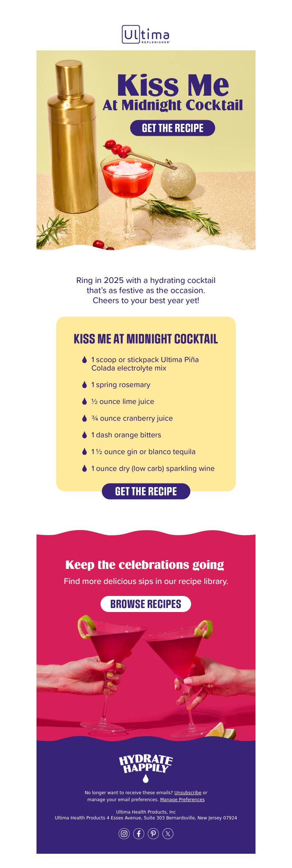Image resolution: width=292 pixels, height=868 pixels.
Task: Click the Keep the celebrations going heading
Action: (145, 565)
